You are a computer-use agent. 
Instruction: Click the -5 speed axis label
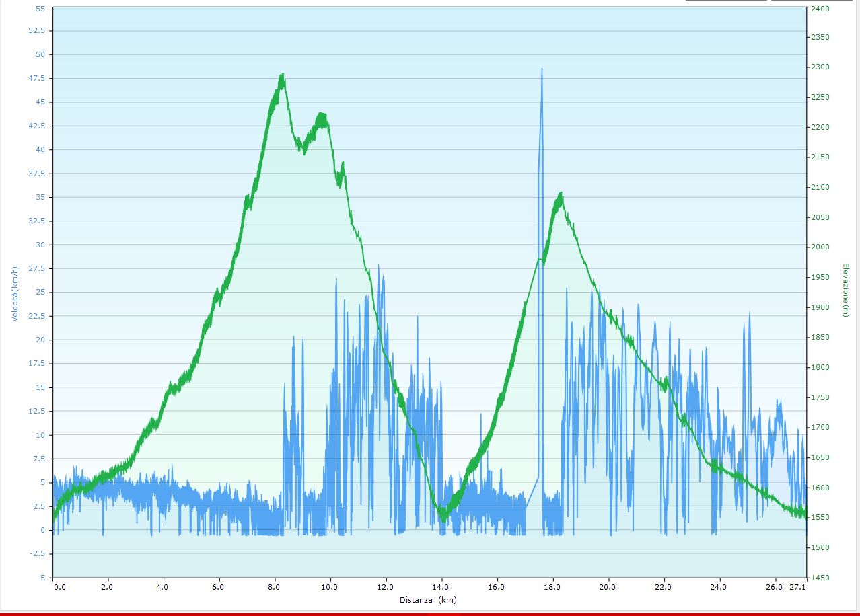[x=41, y=578]
